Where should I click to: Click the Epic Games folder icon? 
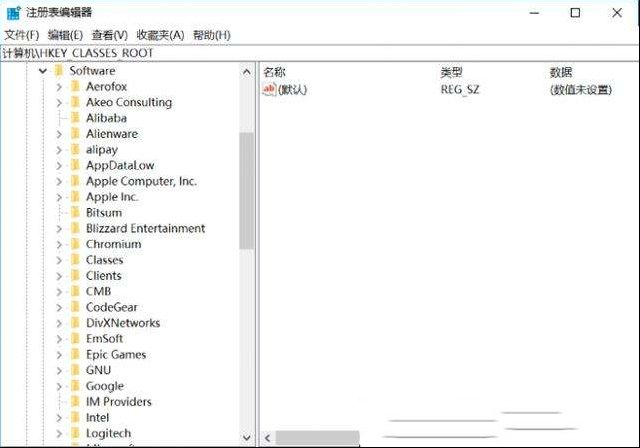click(75, 355)
